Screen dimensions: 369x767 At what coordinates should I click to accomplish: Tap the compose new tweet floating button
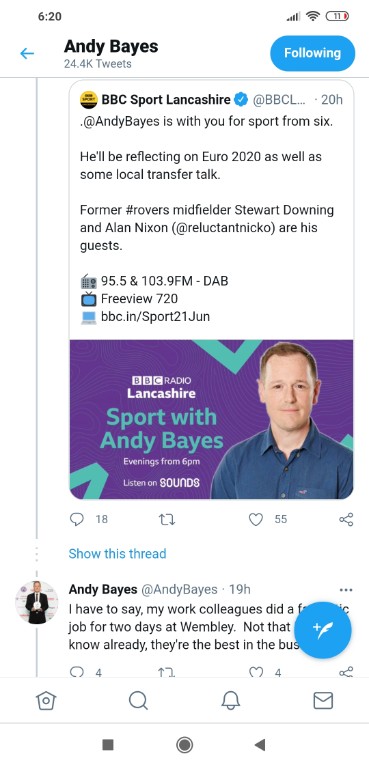[323, 631]
